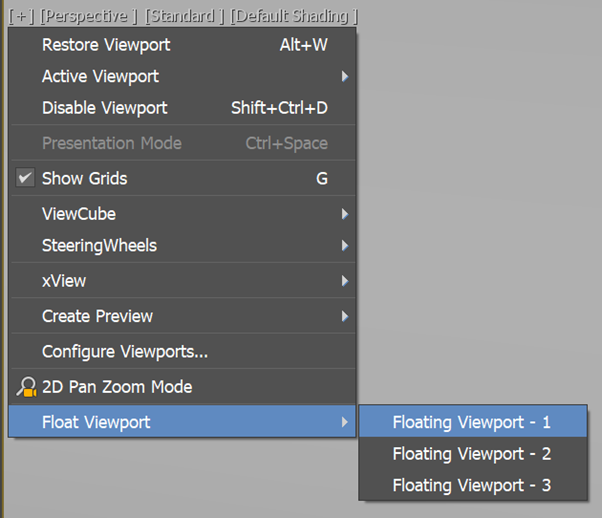The image size is (602, 518).
Task: Pick Floating Viewport - 3
Action: point(473,485)
